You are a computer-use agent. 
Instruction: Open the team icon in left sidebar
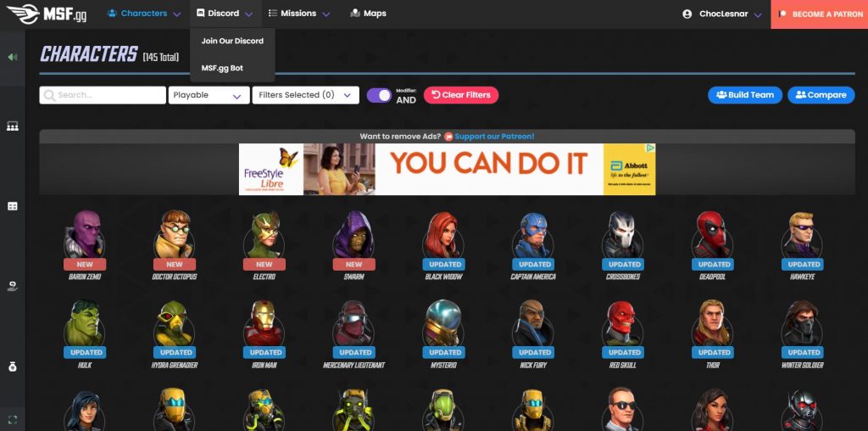(12, 126)
